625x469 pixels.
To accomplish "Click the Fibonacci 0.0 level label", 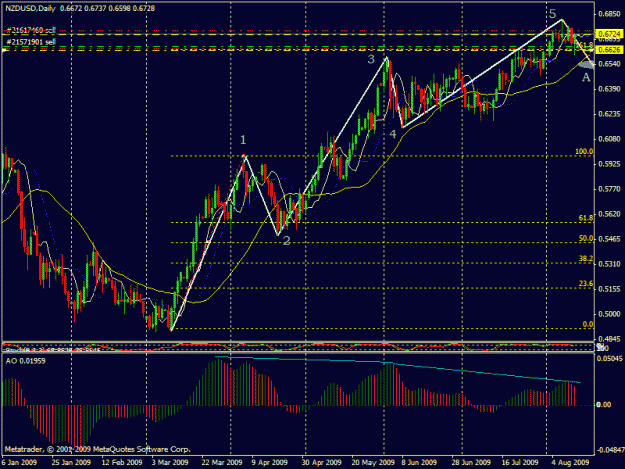I will tap(588, 324).
